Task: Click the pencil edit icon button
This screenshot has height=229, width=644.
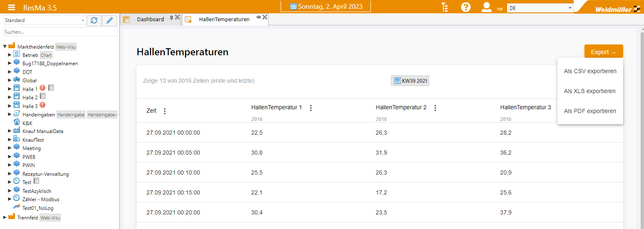Action: [109, 20]
